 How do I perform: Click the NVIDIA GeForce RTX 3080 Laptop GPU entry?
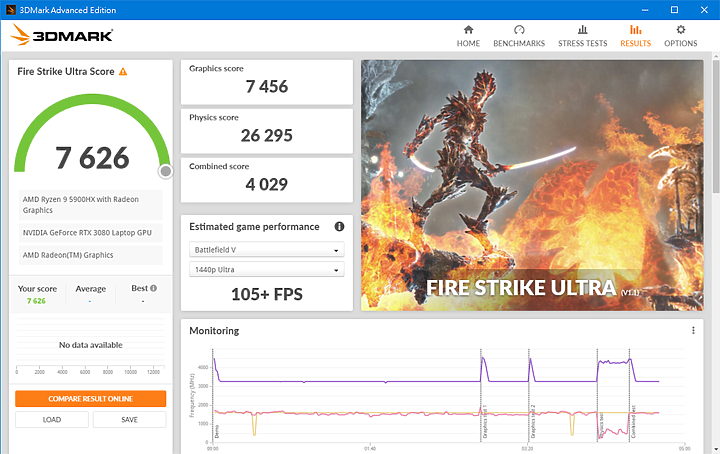(x=91, y=233)
